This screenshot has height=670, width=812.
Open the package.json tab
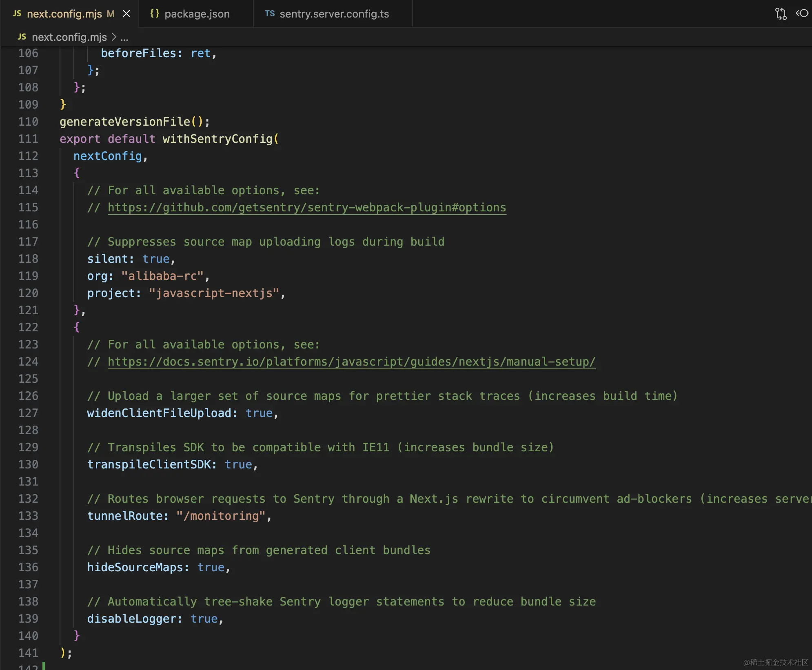click(197, 14)
